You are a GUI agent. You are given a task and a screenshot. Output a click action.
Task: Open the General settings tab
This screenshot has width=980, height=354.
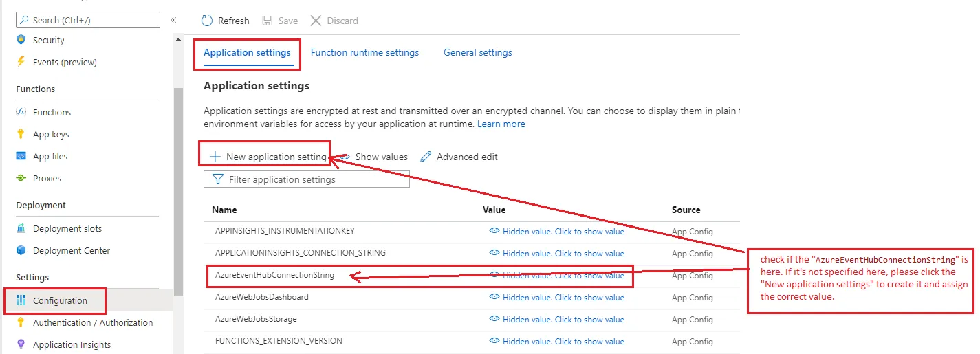[x=477, y=53]
